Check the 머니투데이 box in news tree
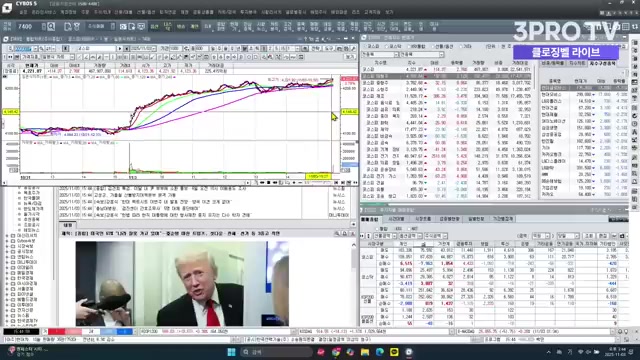This screenshot has height=360, width=640. coord(13,262)
